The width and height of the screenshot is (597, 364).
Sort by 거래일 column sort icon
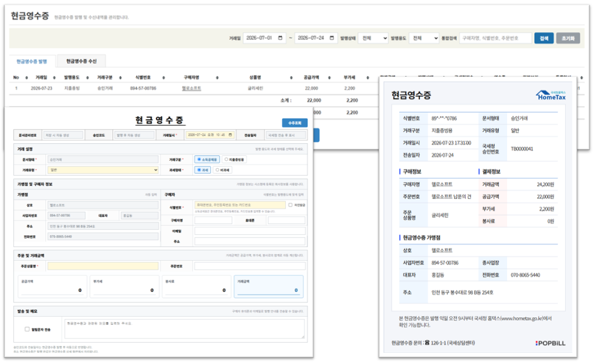point(54,78)
